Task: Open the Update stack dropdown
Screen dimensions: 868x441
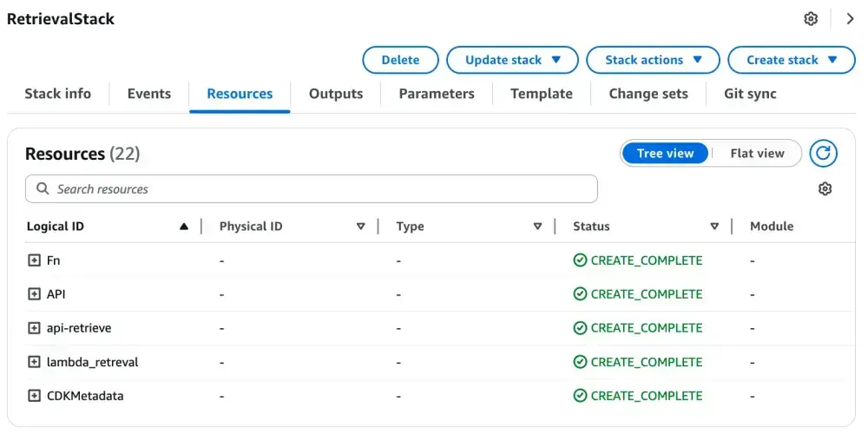Action: [x=512, y=60]
